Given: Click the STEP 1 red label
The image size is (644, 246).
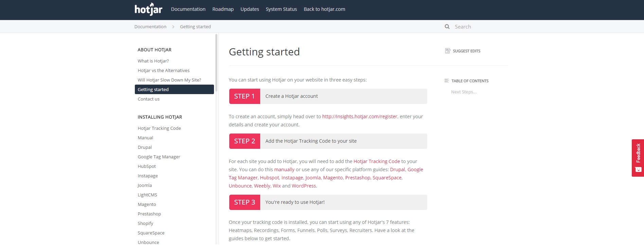Looking at the screenshot, I should [245, 96].
